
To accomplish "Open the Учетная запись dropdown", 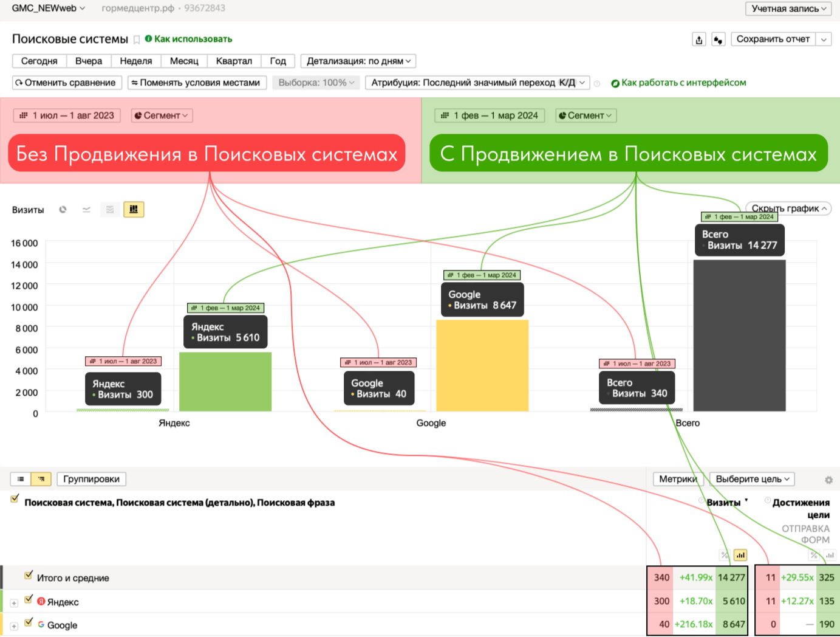I will (x=788, y=9).
